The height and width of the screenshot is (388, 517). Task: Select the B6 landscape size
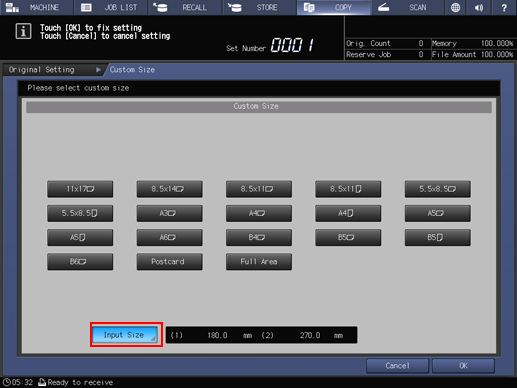[x=80, y=262]
